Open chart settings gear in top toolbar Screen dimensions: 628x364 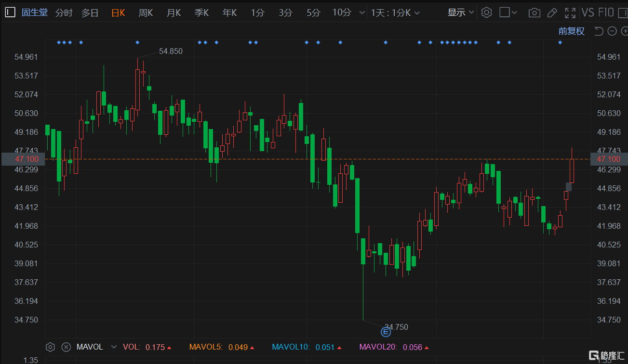click(x=487, y=13)
